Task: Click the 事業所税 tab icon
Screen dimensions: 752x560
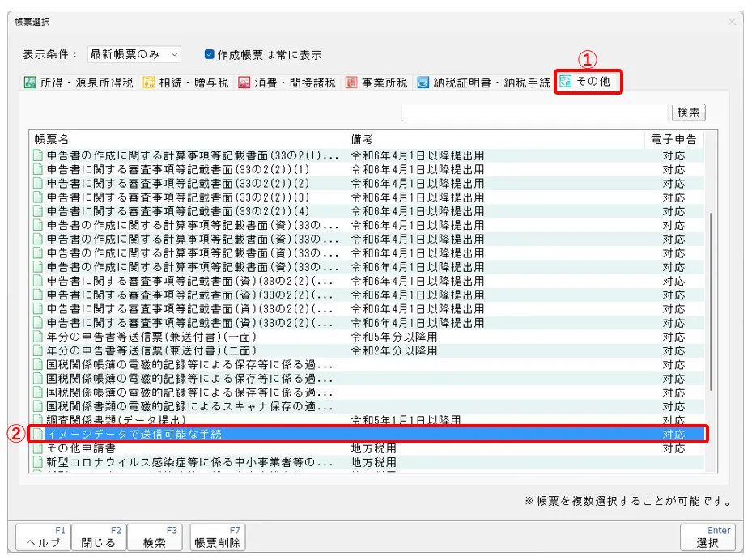Action: click(x=351, y=83)
